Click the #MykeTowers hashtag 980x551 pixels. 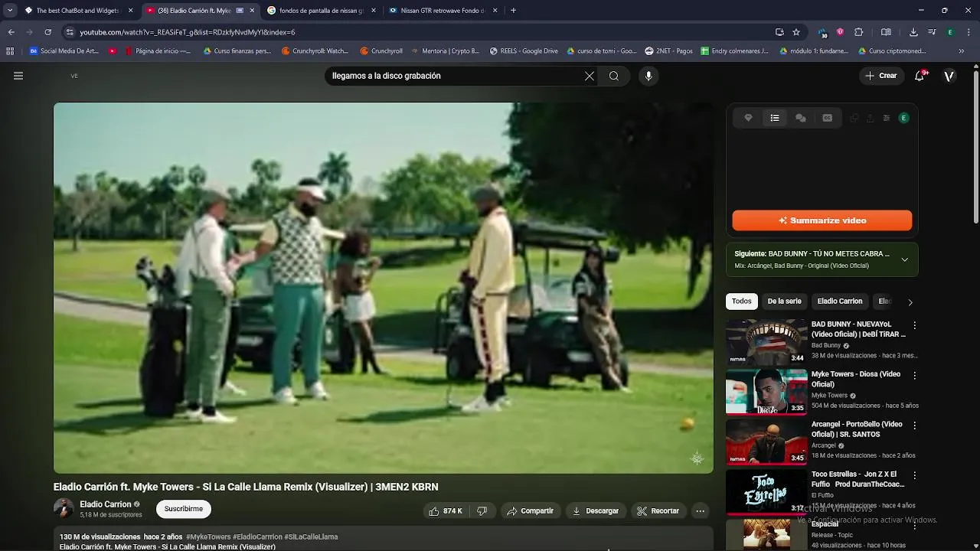[x=208, y=537]
